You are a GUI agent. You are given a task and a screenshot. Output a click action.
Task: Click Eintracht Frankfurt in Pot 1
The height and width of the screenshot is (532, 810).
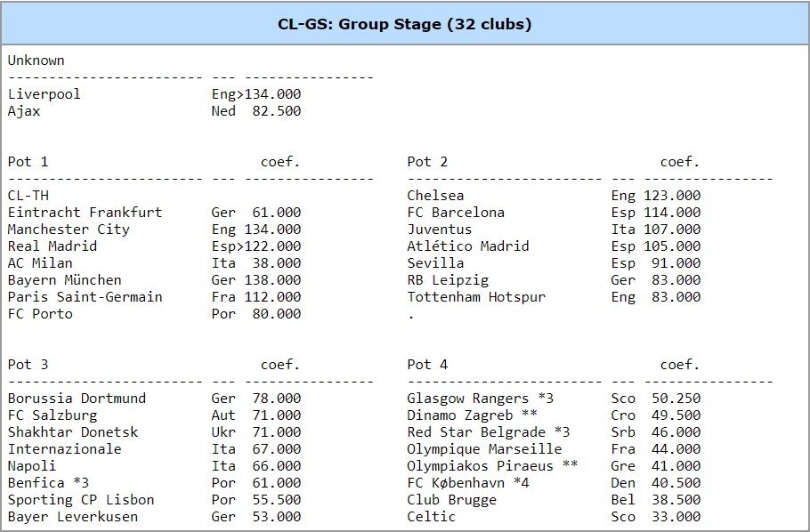tap(85, 213)
